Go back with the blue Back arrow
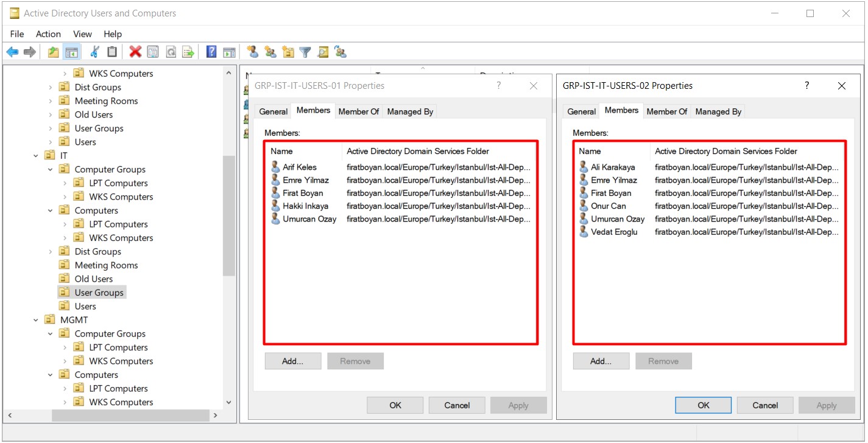 coord(12,52)
